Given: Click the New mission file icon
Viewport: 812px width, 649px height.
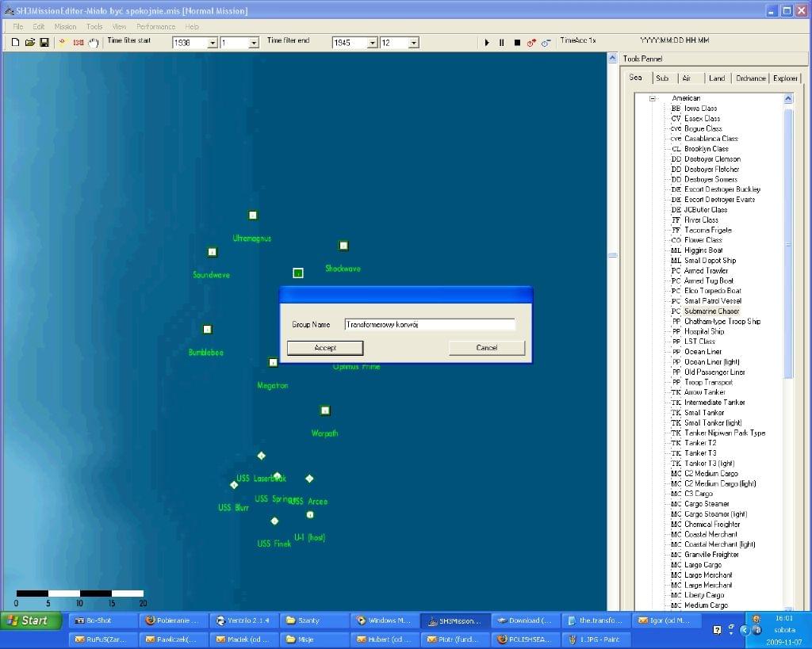Looking at the screenshot, I should point(15,42).
